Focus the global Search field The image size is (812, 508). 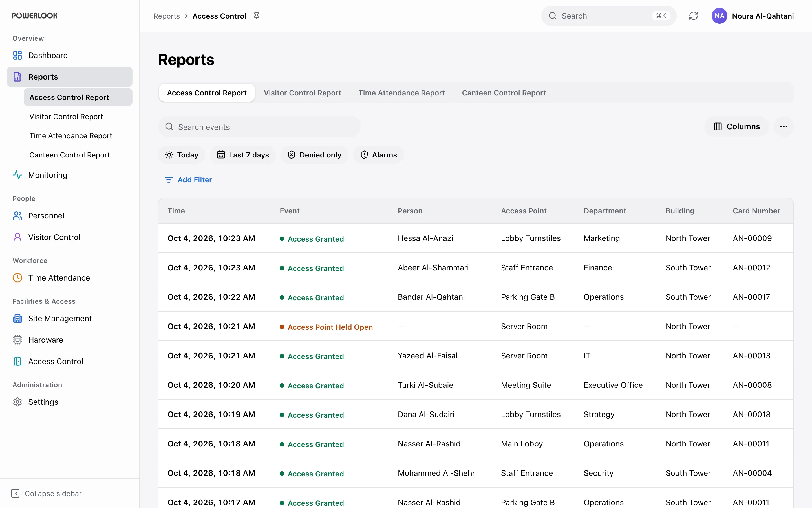click(x=609, y=16)
